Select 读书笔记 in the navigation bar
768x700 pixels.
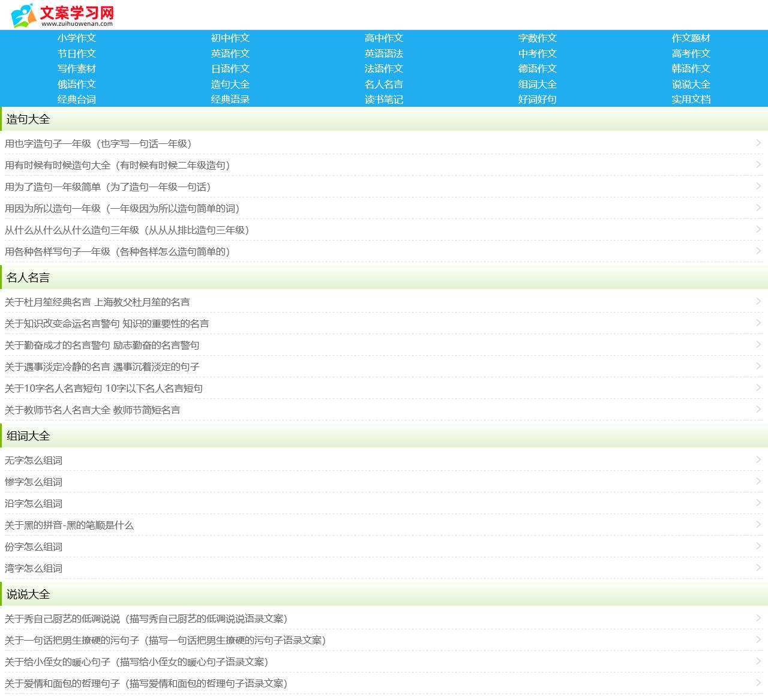point(383,99)
